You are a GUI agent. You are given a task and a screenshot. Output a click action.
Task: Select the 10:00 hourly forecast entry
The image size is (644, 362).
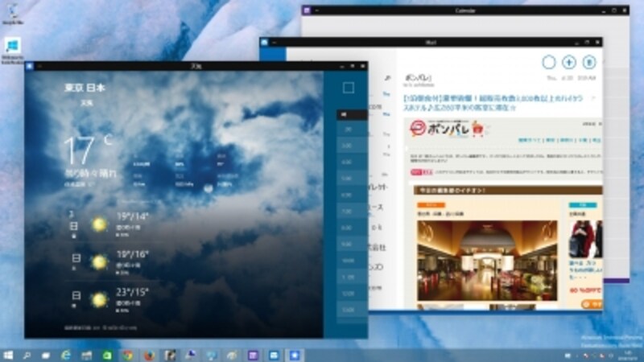352,261
